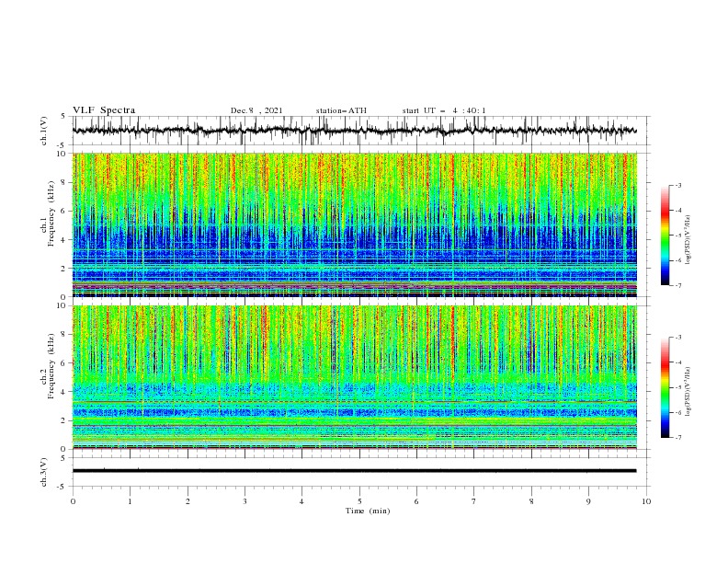
Task: Click the ch.1 waveform trace panel
Action: (x=361, y=131)
